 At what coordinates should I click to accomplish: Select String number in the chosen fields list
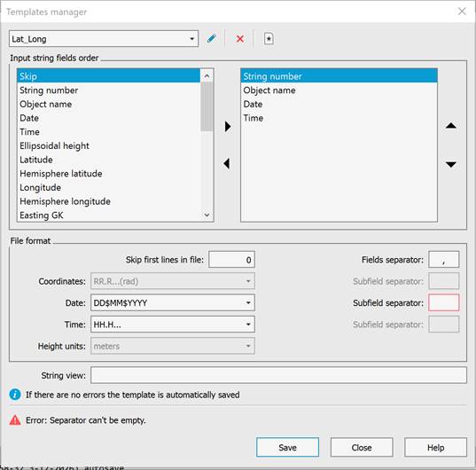click(x=339, y=76)
